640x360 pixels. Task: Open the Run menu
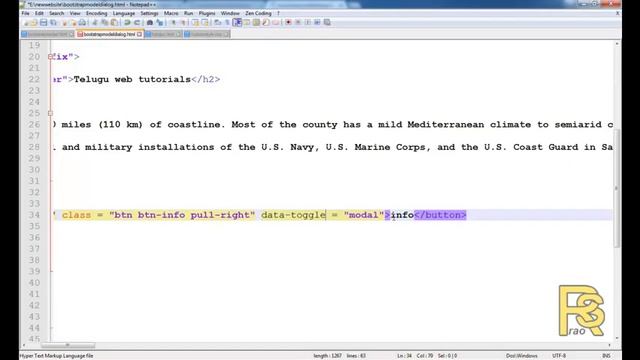[188, 13]
